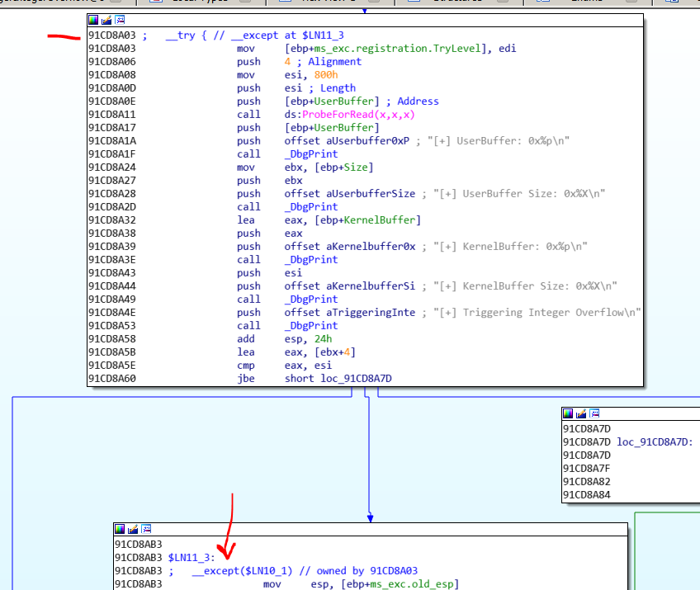Click the $LN11_3: label in the bottom node
Image resolution: width=700 pixels, height=590 pixels.
point(192,558)
